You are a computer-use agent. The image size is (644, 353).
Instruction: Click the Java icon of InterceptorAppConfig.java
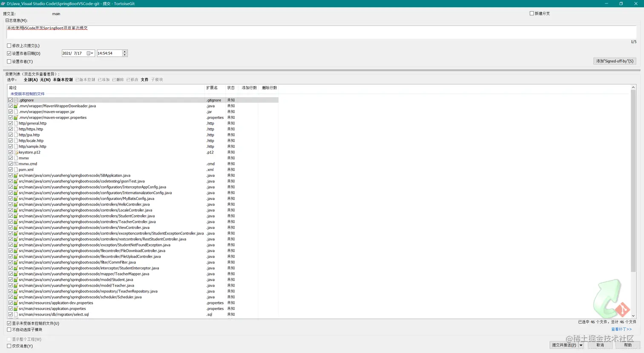tap(16, 187)
